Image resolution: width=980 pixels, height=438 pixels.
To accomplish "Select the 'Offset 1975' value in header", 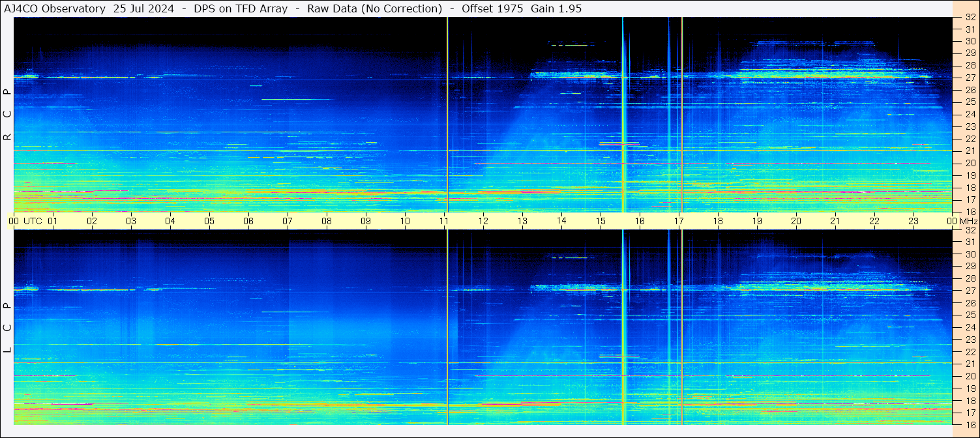I will pyautogui.click(x=492, y=8).
